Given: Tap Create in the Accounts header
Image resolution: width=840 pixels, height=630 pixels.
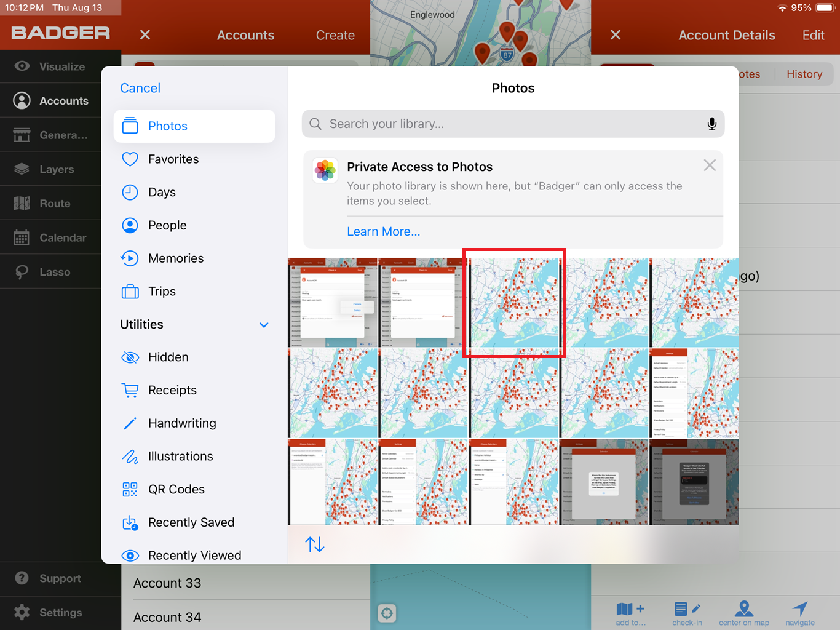Looking at the screenshot, I should pos(335,35).
